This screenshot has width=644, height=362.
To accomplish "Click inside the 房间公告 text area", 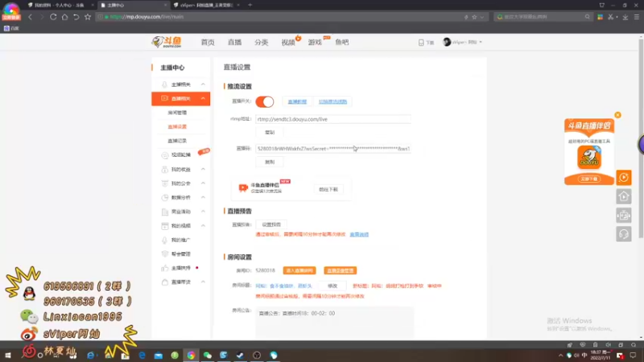I will coord(334,323).
